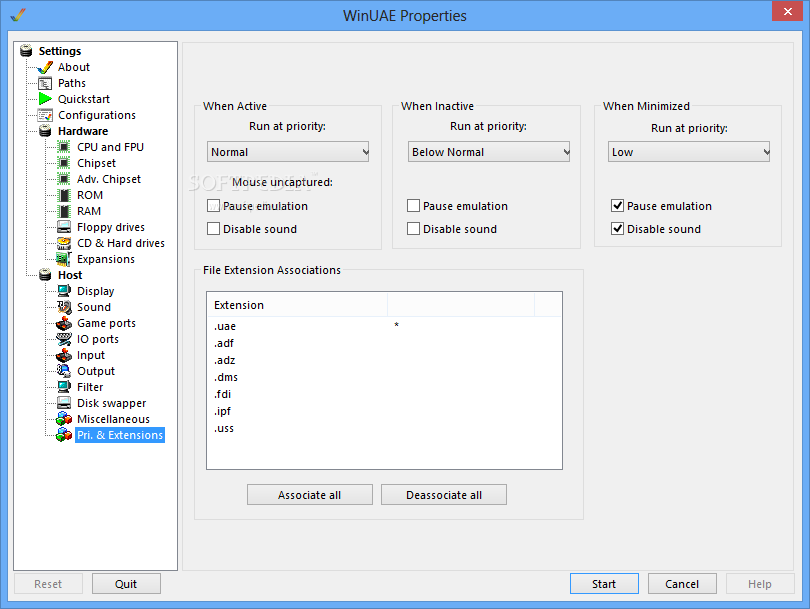This screenshot has width=810, height=609.
Task: Click the Start button
Action: [604, 584]
